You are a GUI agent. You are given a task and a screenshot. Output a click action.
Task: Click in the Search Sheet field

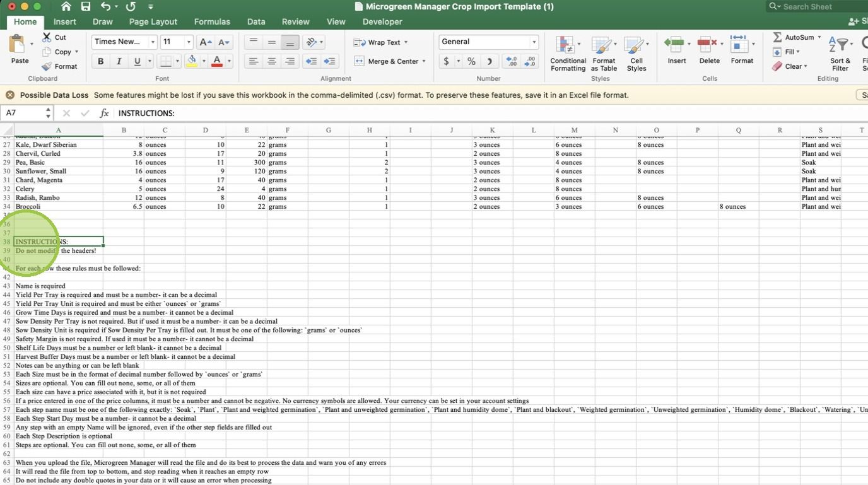point(818,6)
